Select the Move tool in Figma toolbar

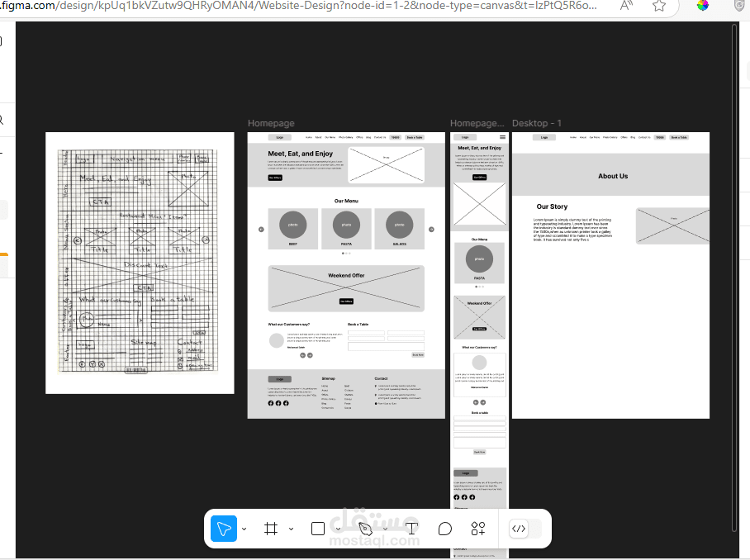224,529
